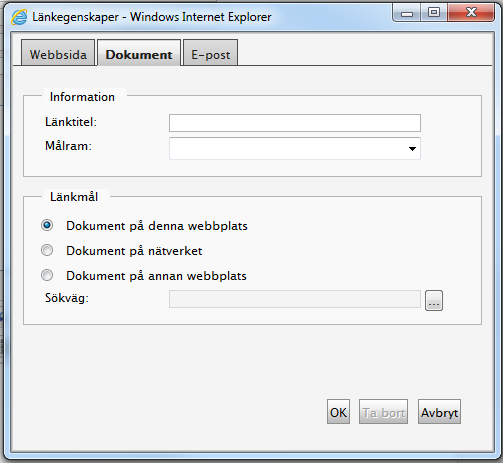Switch to the Webbsida tab
This screenshot has width=503, height=463.
[x=58, y=53]
